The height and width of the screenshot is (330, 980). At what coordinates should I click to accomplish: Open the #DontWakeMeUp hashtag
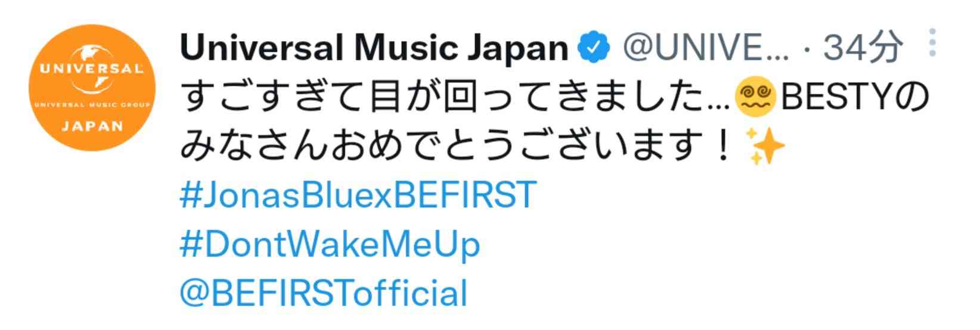click(330, 244)
